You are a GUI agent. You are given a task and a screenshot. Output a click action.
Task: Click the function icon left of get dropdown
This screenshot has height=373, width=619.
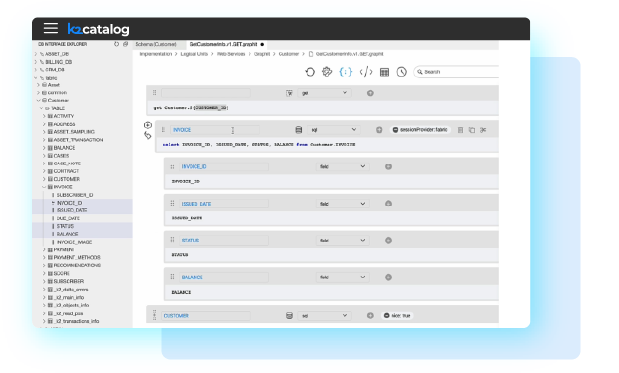(289, 93)
